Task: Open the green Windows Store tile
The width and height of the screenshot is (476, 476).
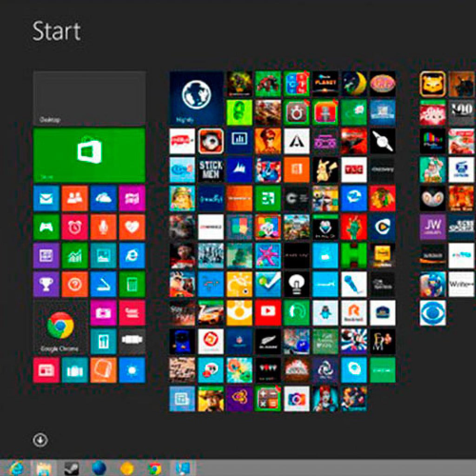Action: [89, 155]
